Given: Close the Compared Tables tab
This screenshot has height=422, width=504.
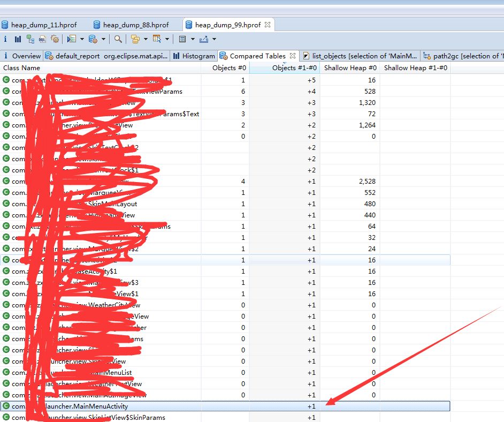Looking at the screenshot, I should tap(293, 56).
